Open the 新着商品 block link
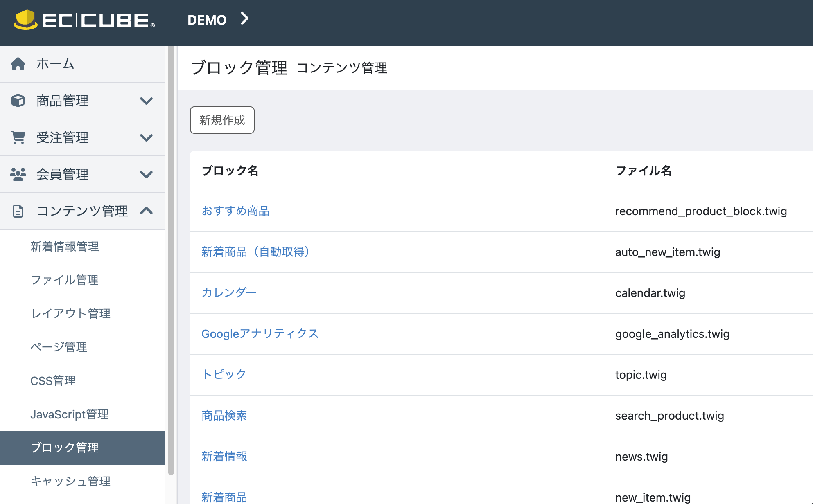 [224, 497]
